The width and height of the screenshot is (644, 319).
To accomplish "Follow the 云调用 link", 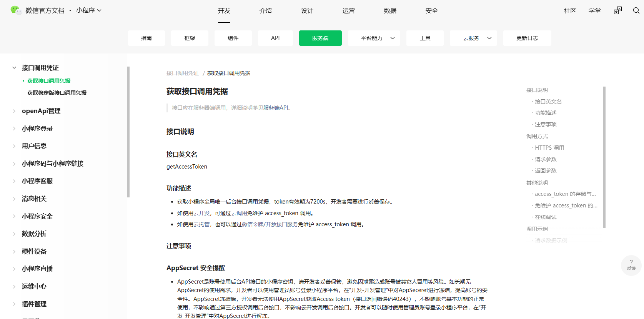I will (x=239, y=213).
